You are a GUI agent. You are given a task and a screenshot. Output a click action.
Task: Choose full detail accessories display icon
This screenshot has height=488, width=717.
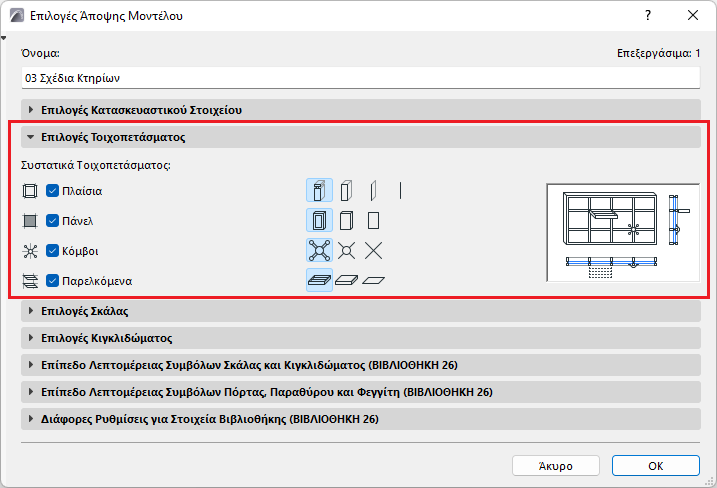[319, 281]
